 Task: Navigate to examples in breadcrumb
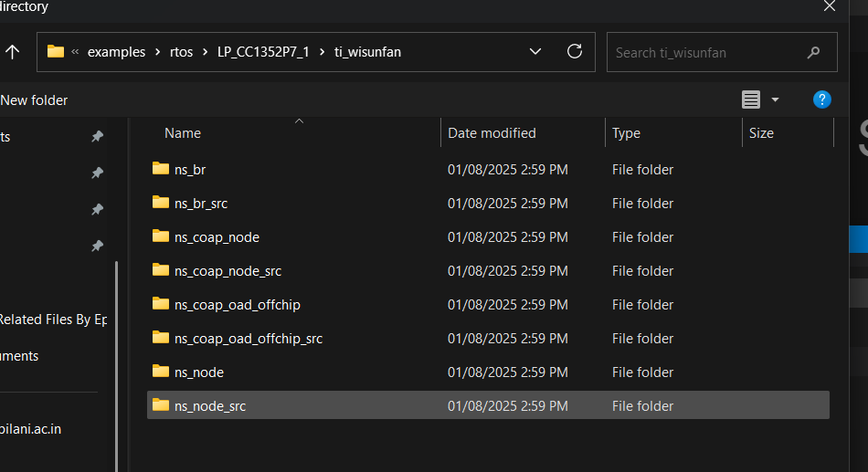pyautogui.click(x=116, y=52)
